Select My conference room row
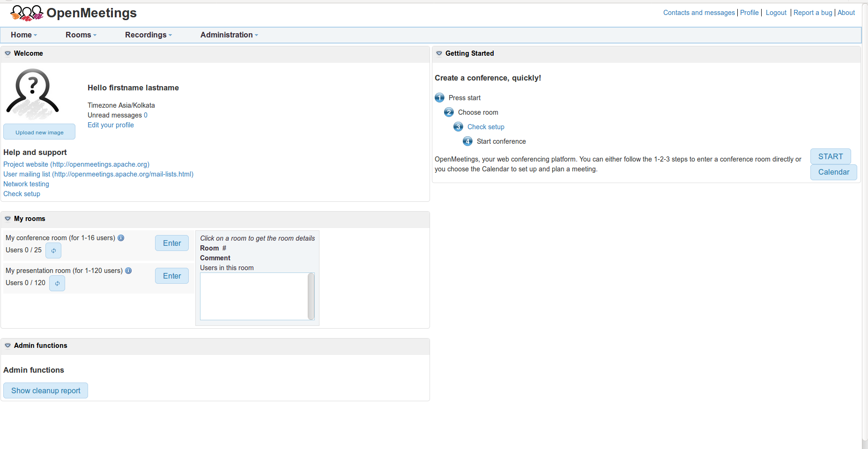868x449 pixels. [x=99, y=245]
